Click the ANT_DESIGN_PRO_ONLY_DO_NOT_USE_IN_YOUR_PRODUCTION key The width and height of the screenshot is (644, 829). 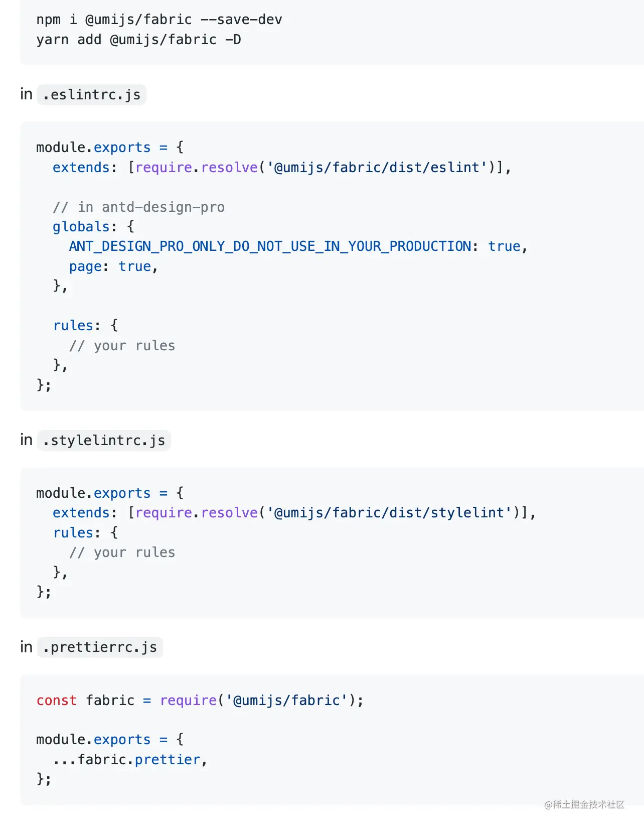(x=270, y=246)
